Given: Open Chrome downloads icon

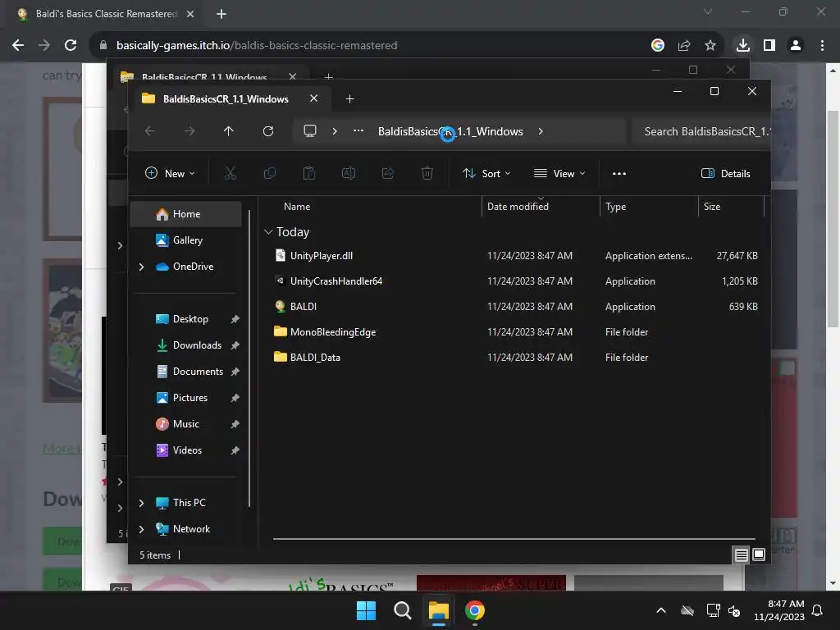Looking at the screenshot, I should (x=743, y=46).
